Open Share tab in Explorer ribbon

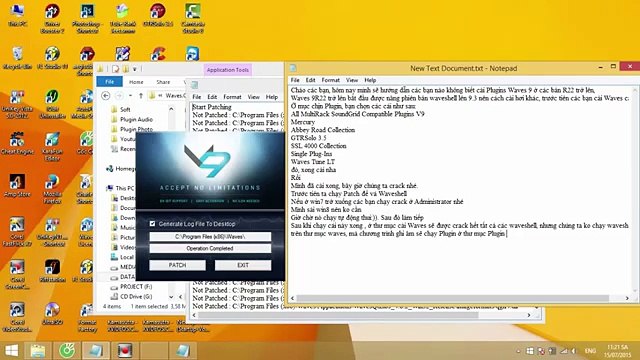click(163, 82)
